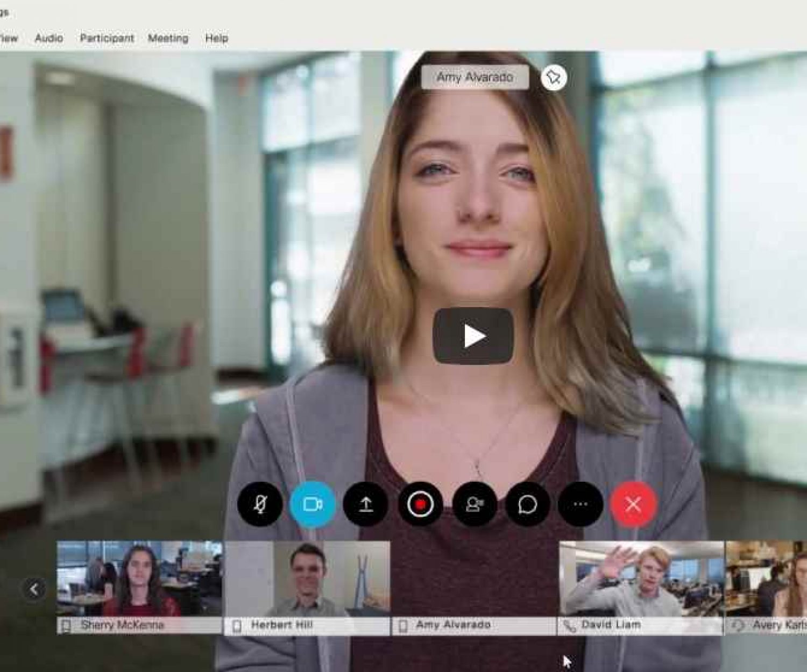Open the more options menu
The image size is (807, 672).
pos(580,504)
